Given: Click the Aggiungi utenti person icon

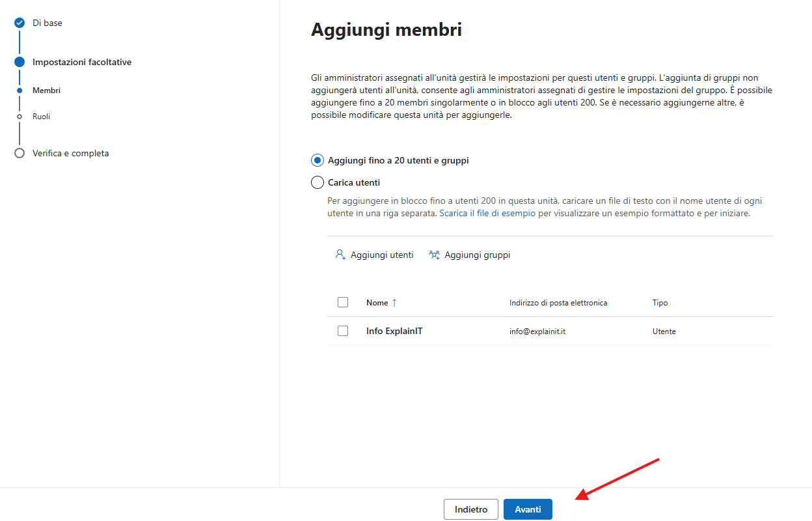Looking at the screenshot, I should [x=340, y=255].
